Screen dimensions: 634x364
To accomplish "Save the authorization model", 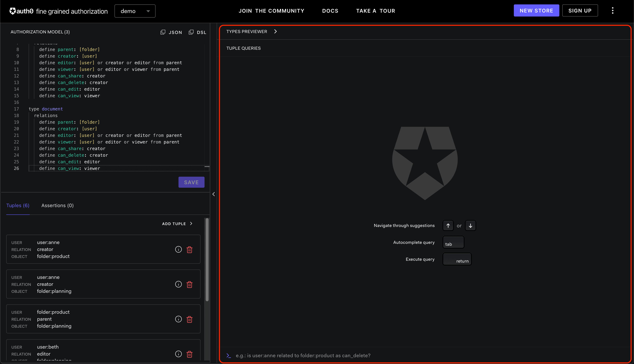I will point(191,182).
